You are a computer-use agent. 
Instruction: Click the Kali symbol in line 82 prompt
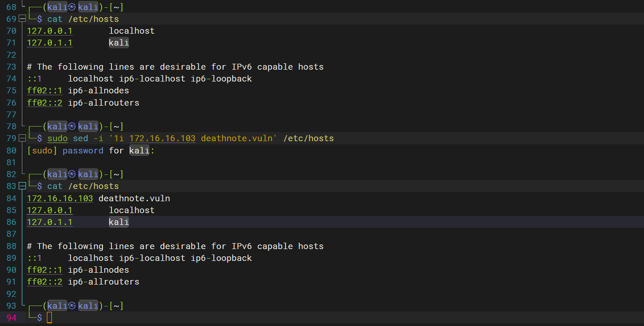(72, 174)
